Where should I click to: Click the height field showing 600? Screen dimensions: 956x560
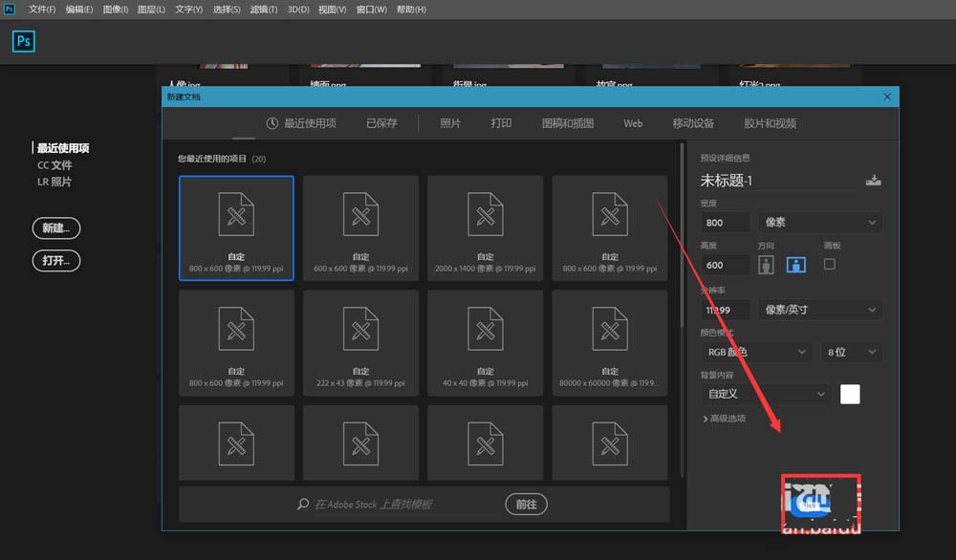click(x=725, y=265)
